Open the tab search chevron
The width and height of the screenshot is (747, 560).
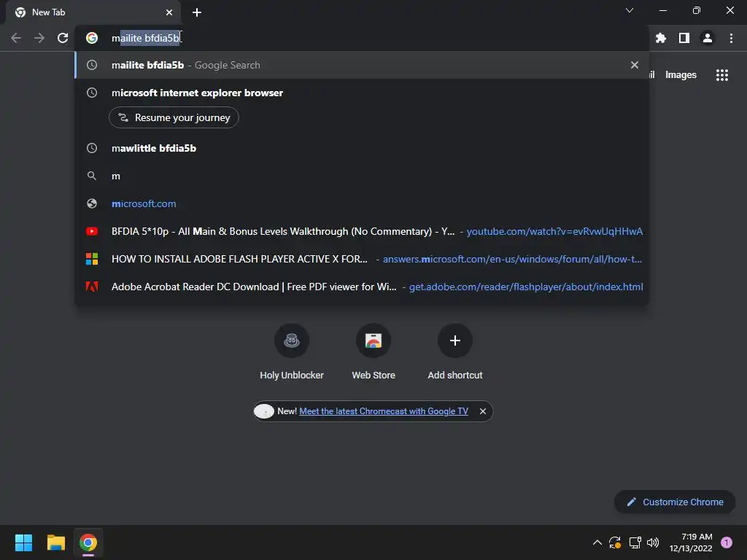[x=630, y=10]
